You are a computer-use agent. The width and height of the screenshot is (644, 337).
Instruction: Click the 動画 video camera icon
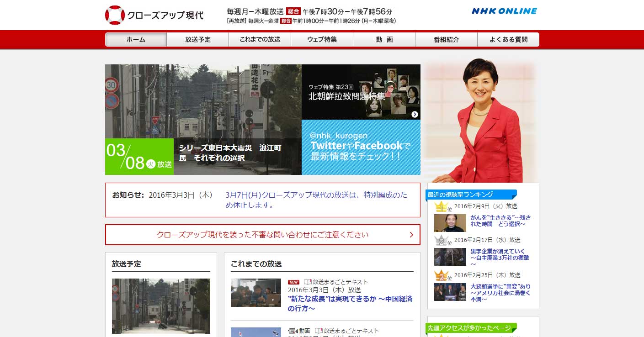click(293, 331)
